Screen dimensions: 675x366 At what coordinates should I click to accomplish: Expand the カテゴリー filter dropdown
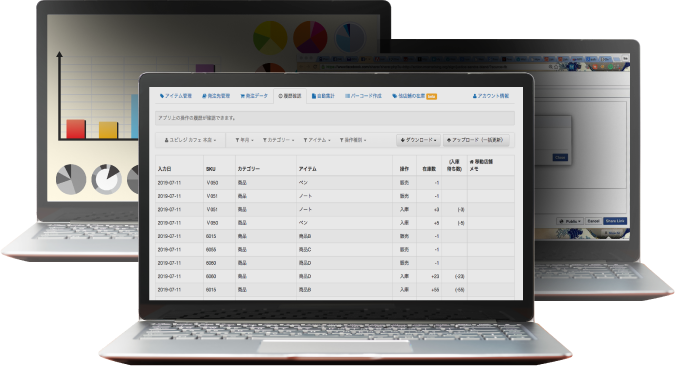click(x=278, y=140)
